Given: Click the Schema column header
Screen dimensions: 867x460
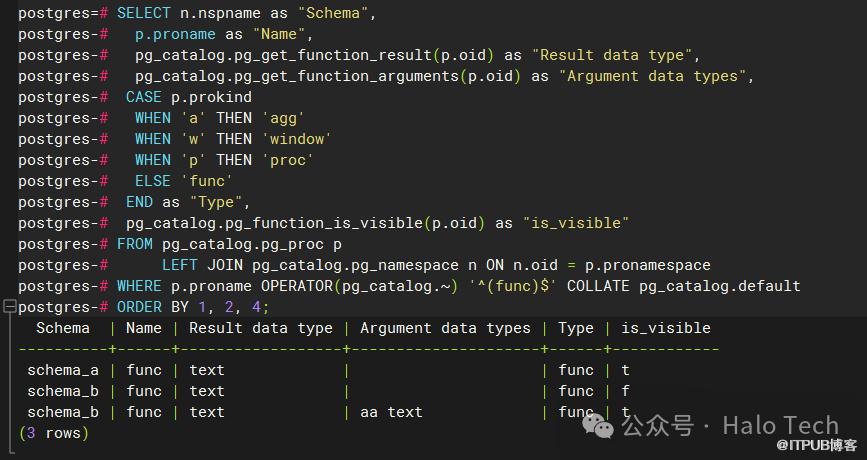Looking at the screenshot, I should click(63, 328).
